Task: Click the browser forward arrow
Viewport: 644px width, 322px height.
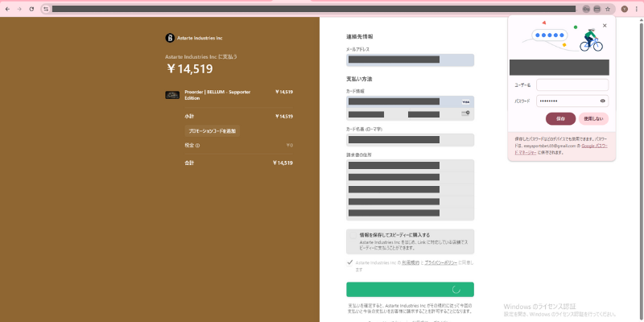Action: pyautogui.click(x=19, y=9)
